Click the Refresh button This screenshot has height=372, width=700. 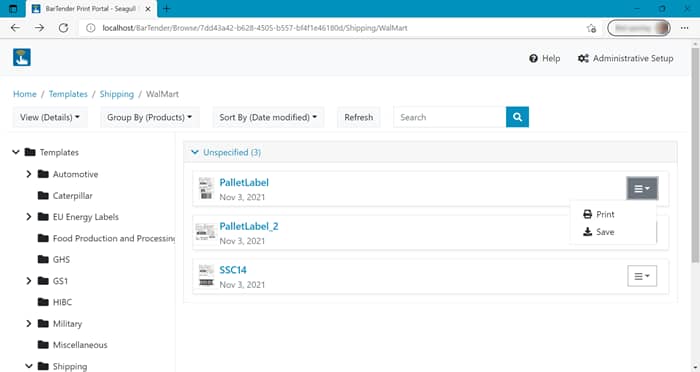358,117
